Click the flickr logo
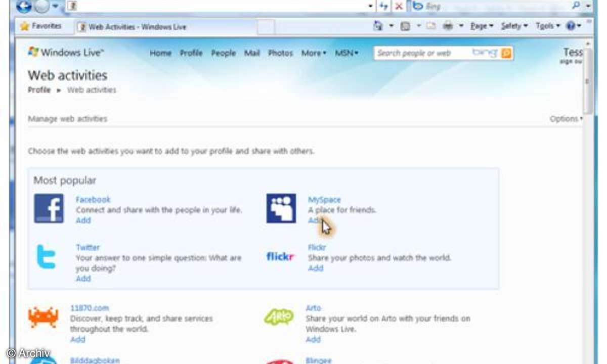607x364 pixels. pos(280,257)
